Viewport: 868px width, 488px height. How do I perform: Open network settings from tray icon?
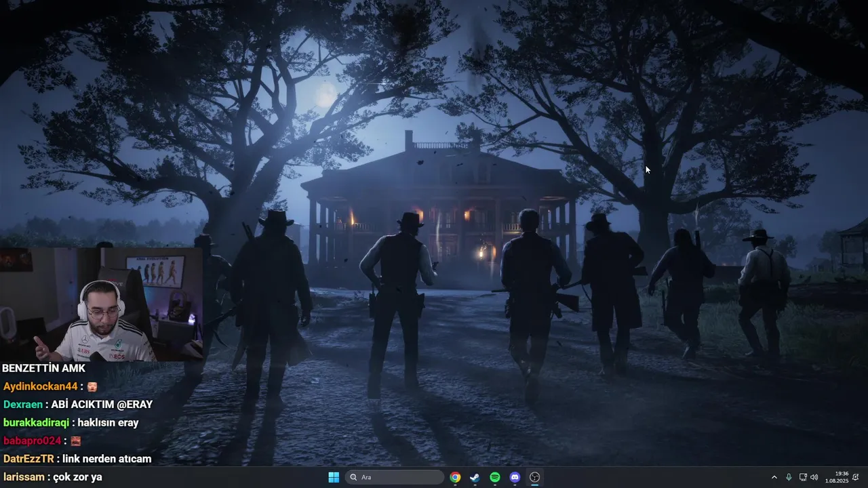click(803, 477)
